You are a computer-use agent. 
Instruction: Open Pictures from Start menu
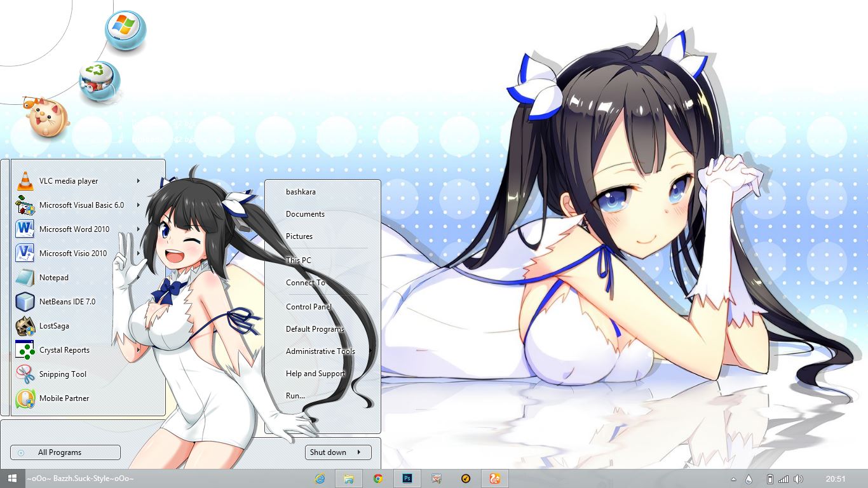point(299,236)
